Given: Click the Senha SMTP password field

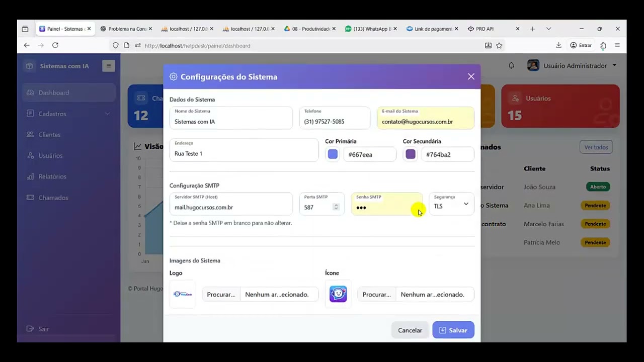Looking at the screenshot, I should [387, 204].
